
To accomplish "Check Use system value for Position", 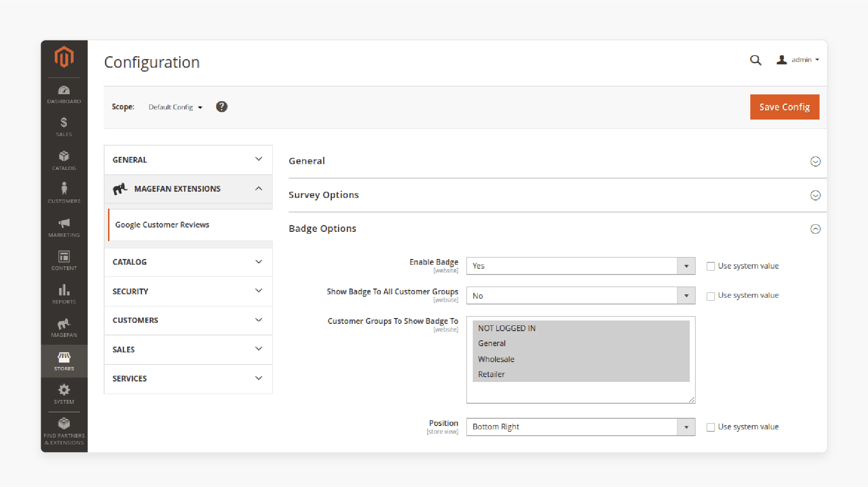I will click(711, 427).
